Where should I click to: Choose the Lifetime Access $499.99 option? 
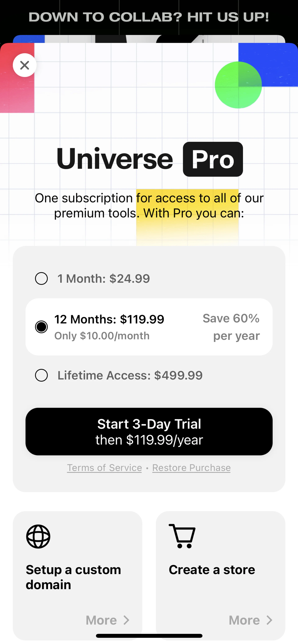click(x=42, y=375)
